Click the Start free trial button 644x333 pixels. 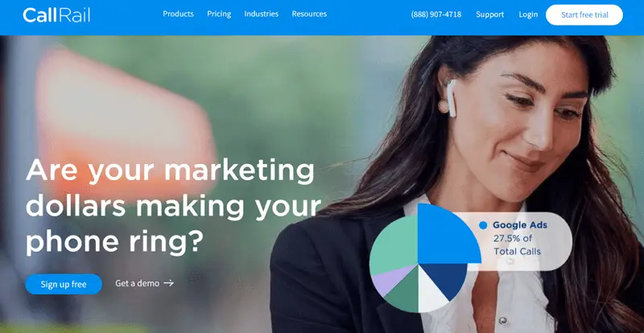coord(584,14)
